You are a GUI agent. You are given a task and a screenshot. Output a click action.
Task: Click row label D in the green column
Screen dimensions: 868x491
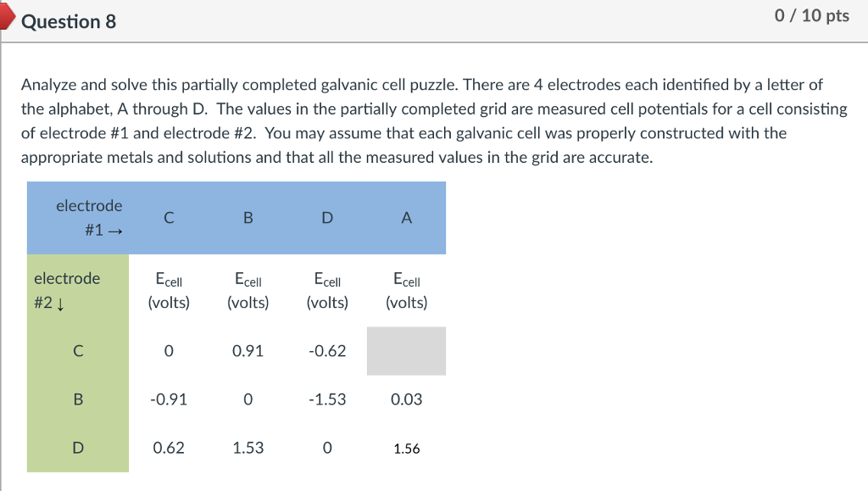[x=77, y=448]
